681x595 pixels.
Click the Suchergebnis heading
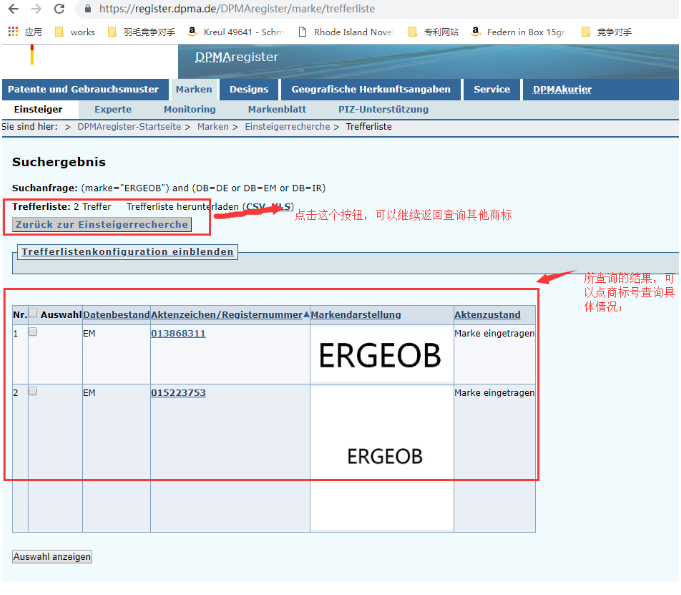tap(59, 162)
